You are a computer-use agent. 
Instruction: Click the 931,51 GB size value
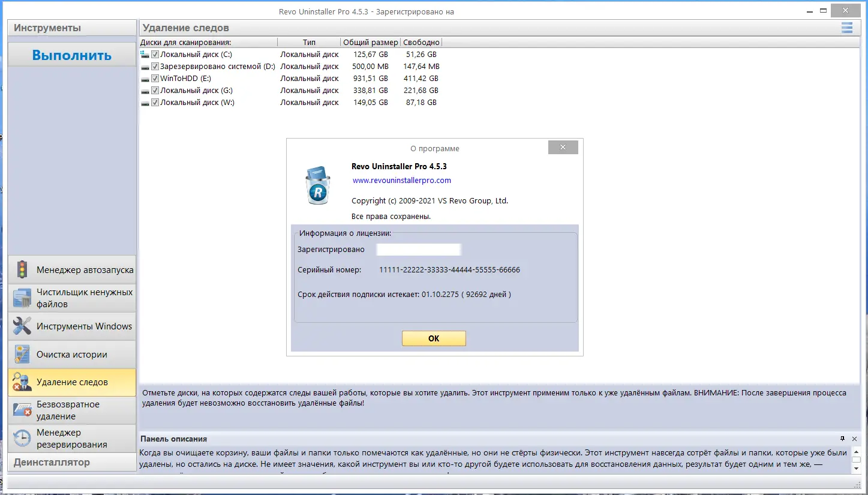tap(371, 79)
